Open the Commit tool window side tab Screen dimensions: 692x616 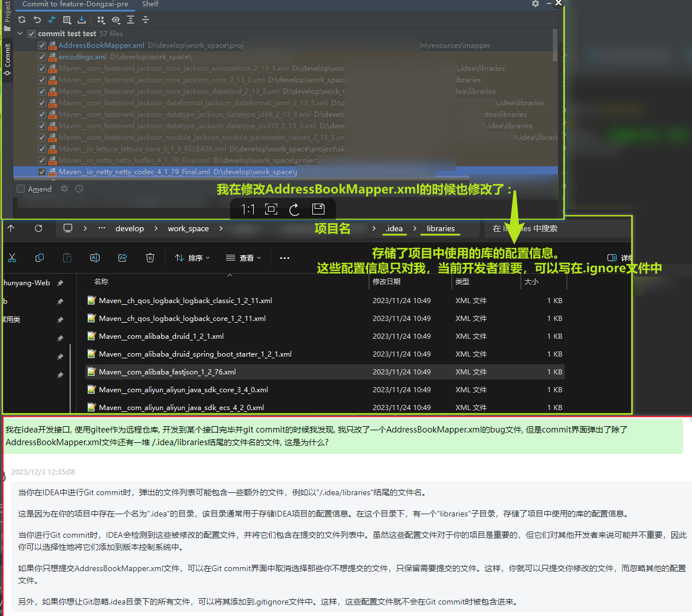coord(7,59)
